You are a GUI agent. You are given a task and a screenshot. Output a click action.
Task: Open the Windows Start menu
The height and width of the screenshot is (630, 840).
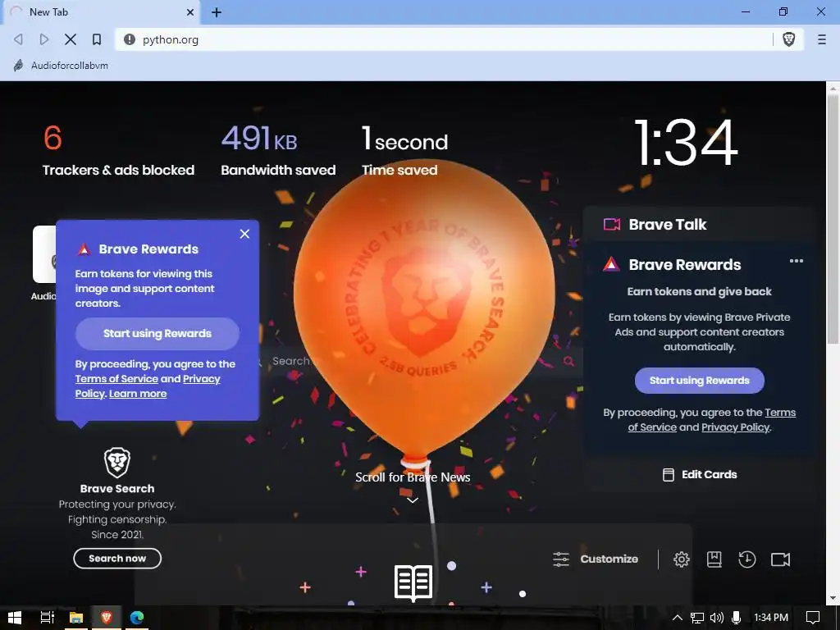(x=15, y=618)
